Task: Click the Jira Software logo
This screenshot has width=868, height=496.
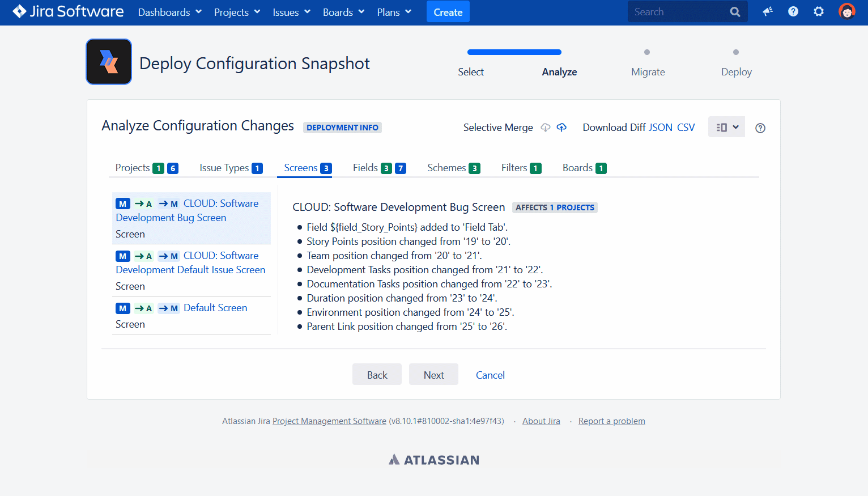Action: 68,12
